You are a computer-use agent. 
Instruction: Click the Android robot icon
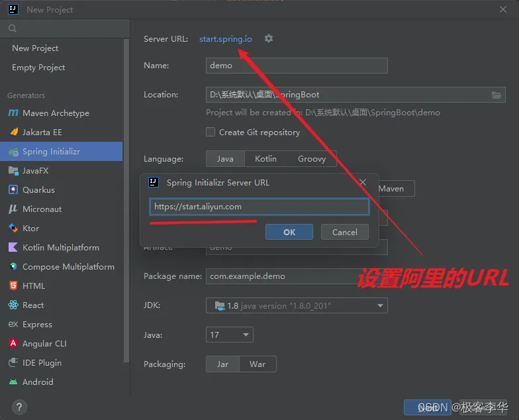point(13,382)
